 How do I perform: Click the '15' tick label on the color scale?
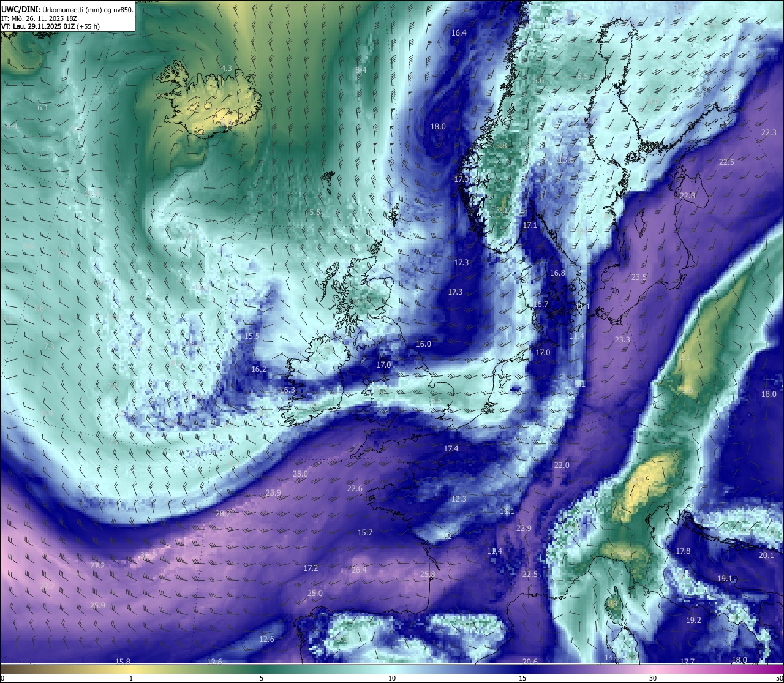pos(522,678)
